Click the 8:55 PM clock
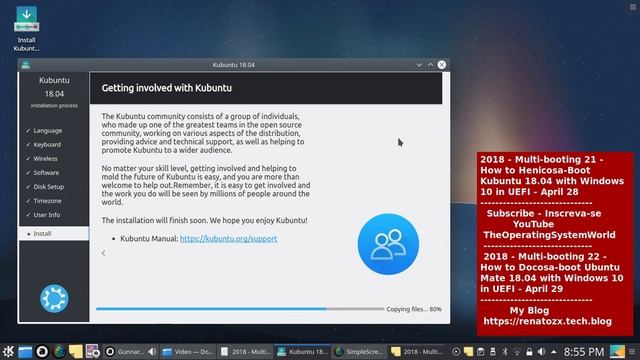The image size is (640, 360). pos(584,352)
